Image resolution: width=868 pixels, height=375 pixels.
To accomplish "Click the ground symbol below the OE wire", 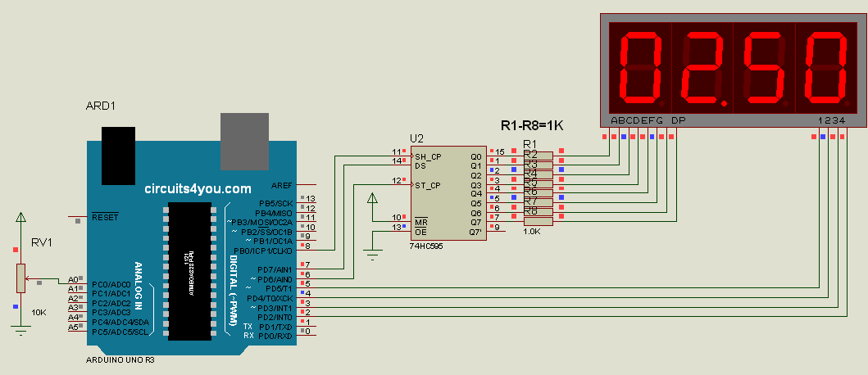I will coord(373,255).
